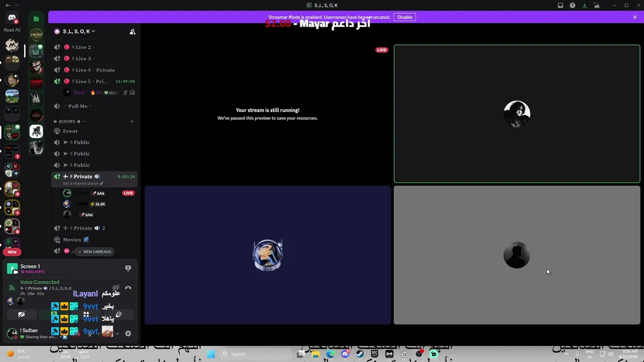The width and height of the screenshot is (644, 362).
Task: Turn on camera
Action: coord(21,315)
